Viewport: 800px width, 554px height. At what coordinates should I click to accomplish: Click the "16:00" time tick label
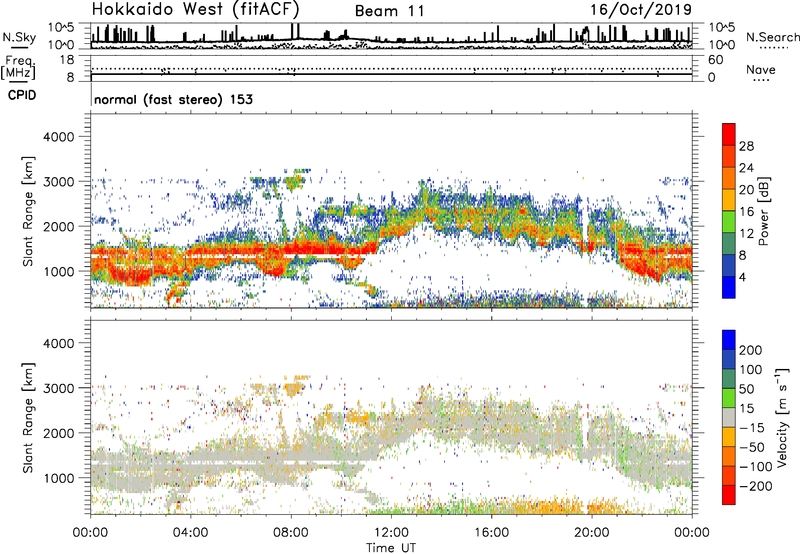[491, 533]
